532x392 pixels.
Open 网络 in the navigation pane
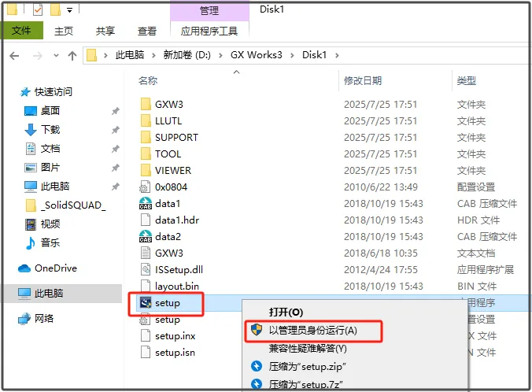tap(44, 318)
